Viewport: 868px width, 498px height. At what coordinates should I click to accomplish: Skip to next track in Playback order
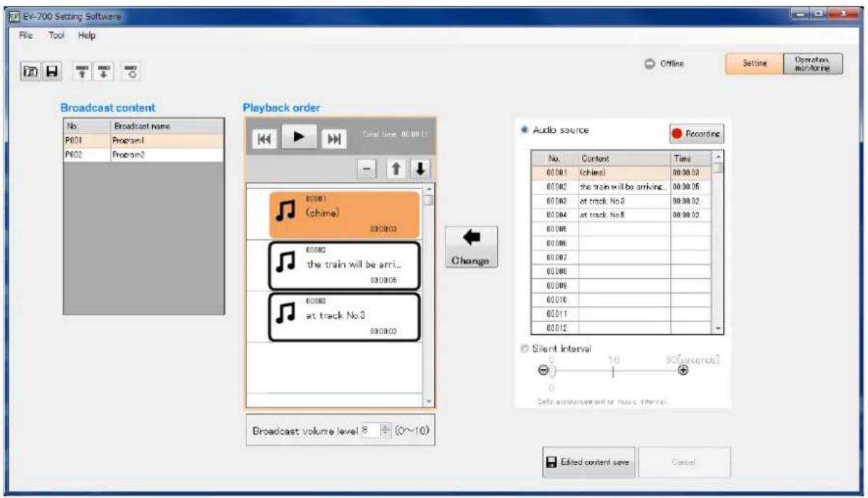click(334, 138)
